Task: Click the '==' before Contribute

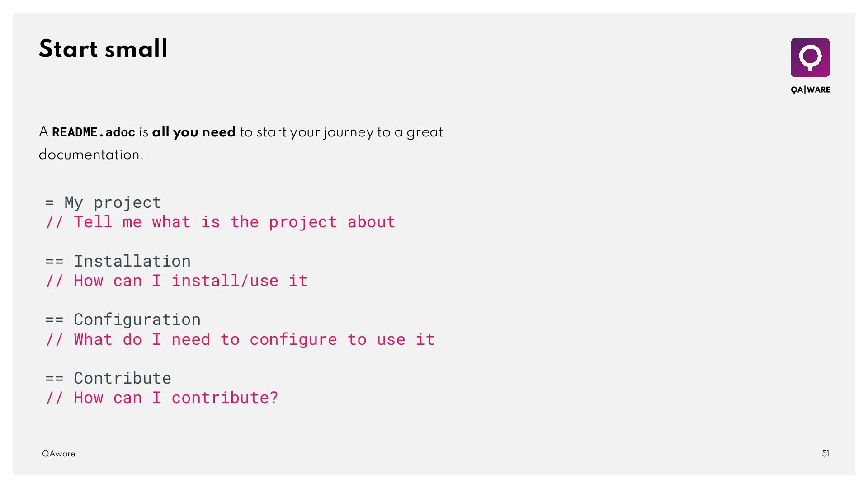Action: [54, 378]
